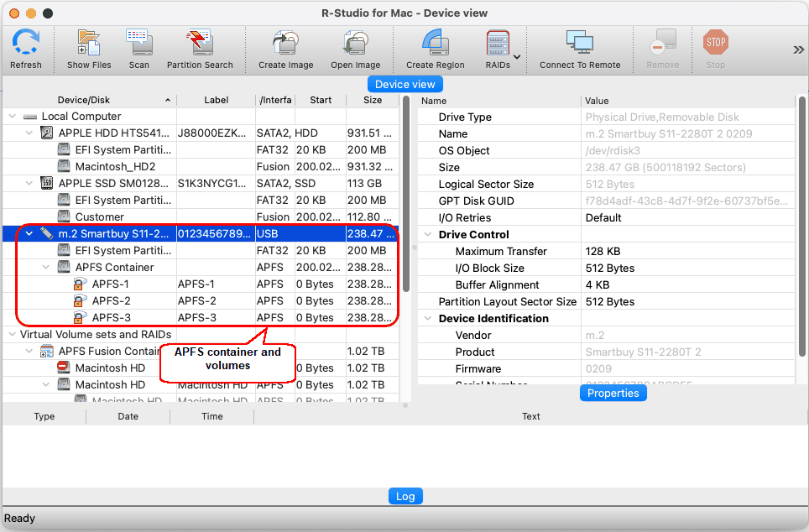Select the Log tab
This screenshot has width=809, height=532.
(405, 497)
